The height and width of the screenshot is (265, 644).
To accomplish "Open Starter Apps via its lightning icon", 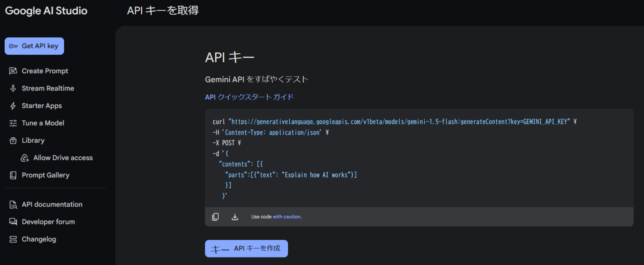I will 13,105.
